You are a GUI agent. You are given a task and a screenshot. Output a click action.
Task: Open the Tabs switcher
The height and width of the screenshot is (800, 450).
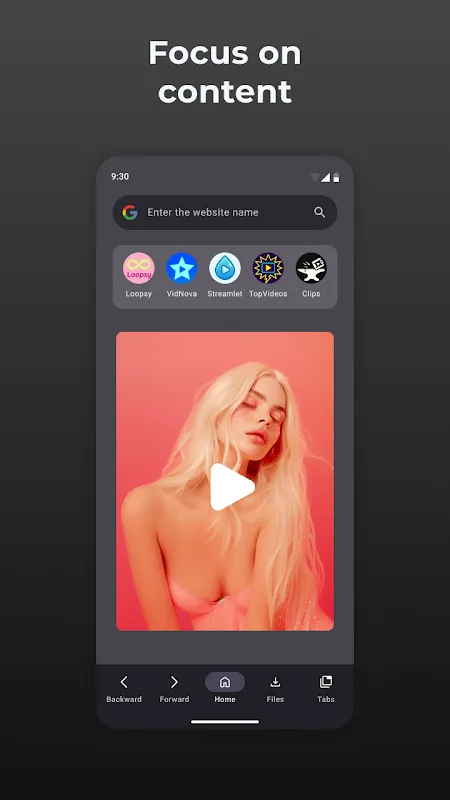tap(326, 689)
